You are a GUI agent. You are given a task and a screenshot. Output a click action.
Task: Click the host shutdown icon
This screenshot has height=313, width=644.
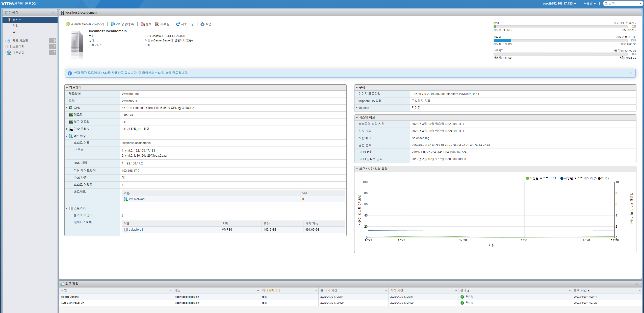click(143, 24)
